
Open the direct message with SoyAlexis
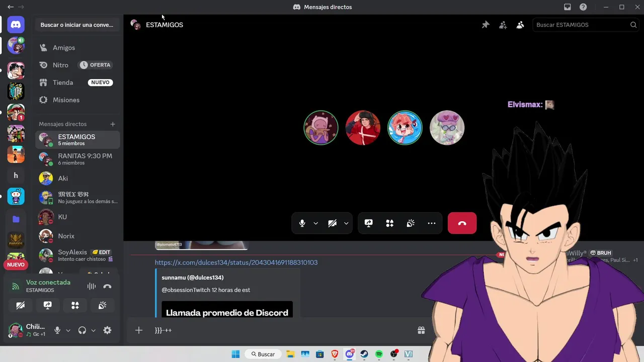click(77, 255)
